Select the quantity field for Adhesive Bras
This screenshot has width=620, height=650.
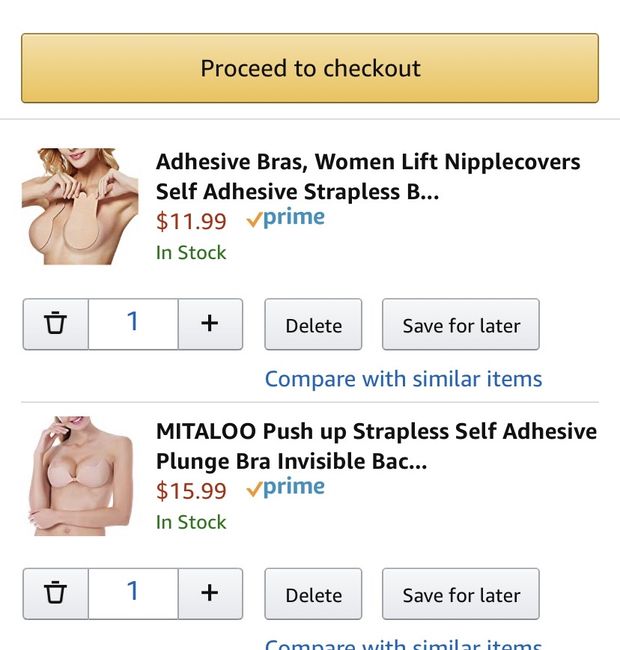tap(133, 324)
